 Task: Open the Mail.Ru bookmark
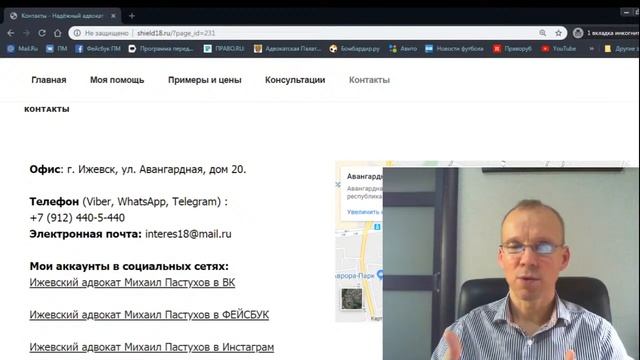pyautogui.click(x=23, y=49)
